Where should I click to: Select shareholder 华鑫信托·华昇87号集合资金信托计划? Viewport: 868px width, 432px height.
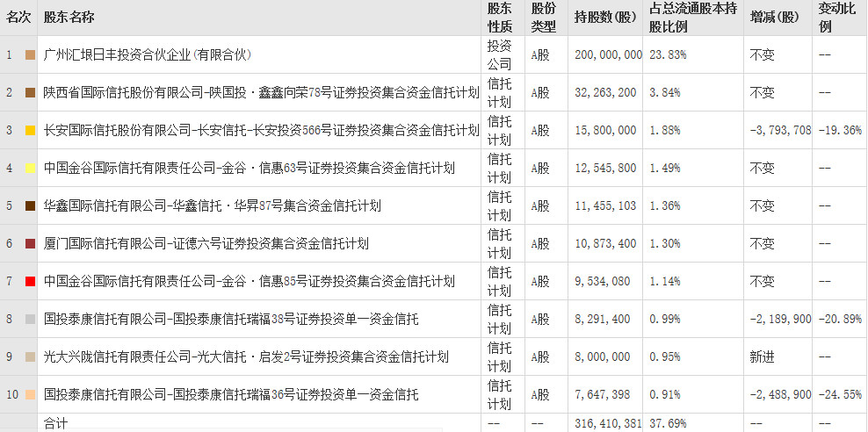[213, 205]
